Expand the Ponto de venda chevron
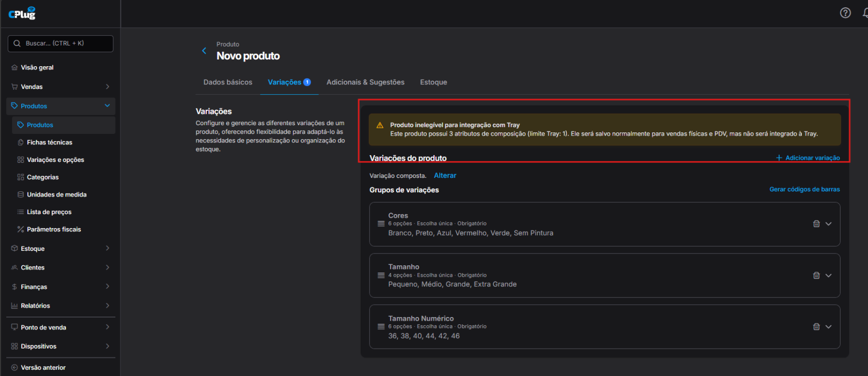 pyautogui.click(x=107, y=327)
